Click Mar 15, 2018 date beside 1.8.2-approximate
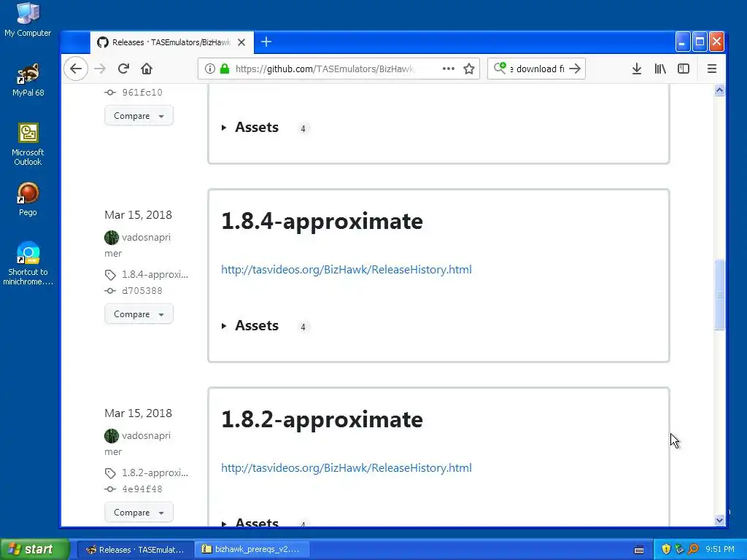747x560 pixels. (138, 413)
